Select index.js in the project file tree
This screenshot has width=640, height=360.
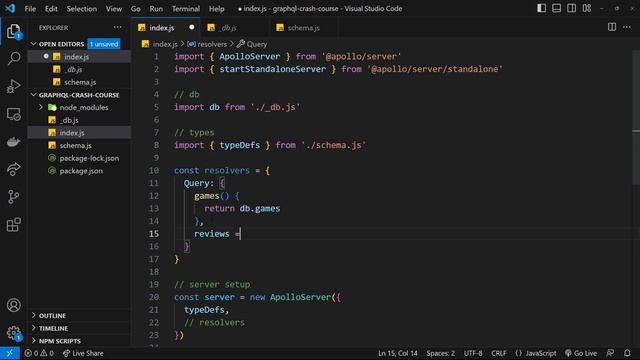pyautogui.click(x=79, y=133)
